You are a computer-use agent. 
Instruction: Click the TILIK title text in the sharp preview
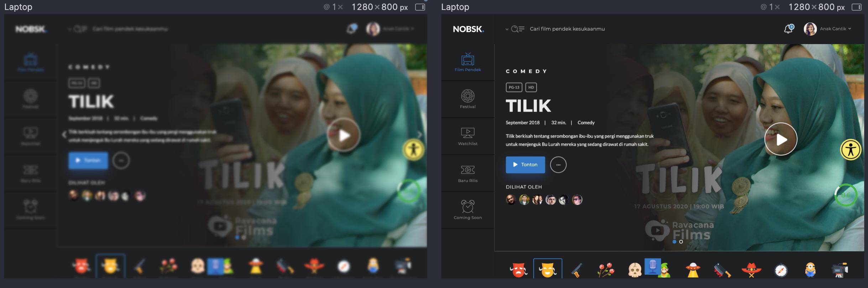click(x=528, y=106)
